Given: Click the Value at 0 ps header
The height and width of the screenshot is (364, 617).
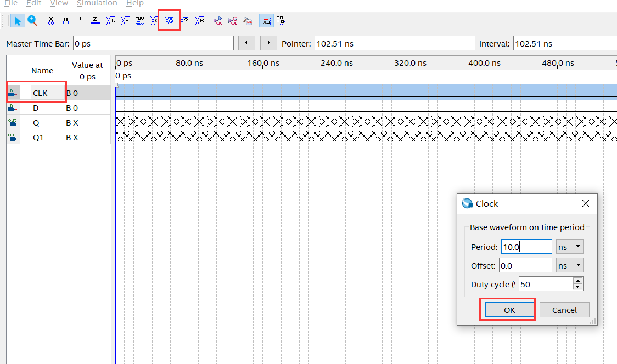Looking at the screenshot, I should coord(87,71).
